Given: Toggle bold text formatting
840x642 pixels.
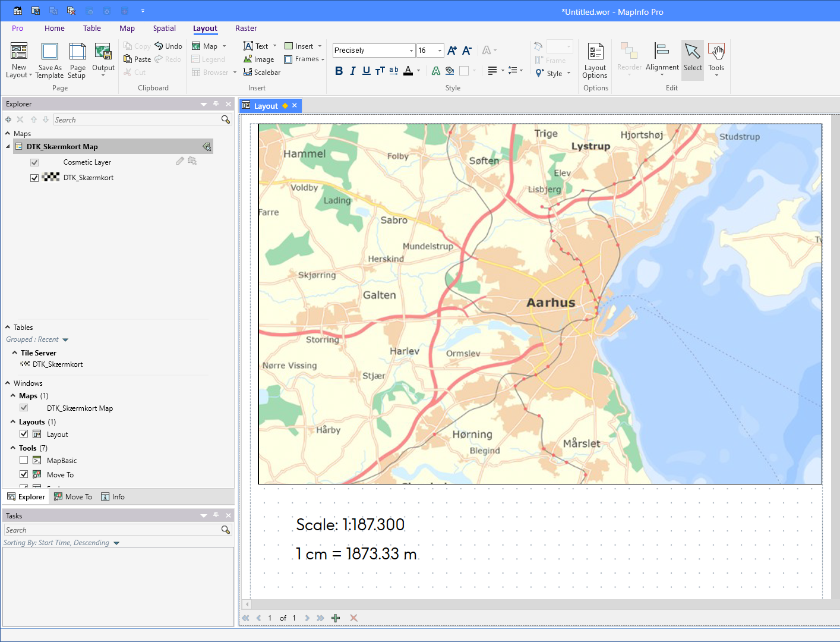Looking at the screenshot, I should [339, 70].
